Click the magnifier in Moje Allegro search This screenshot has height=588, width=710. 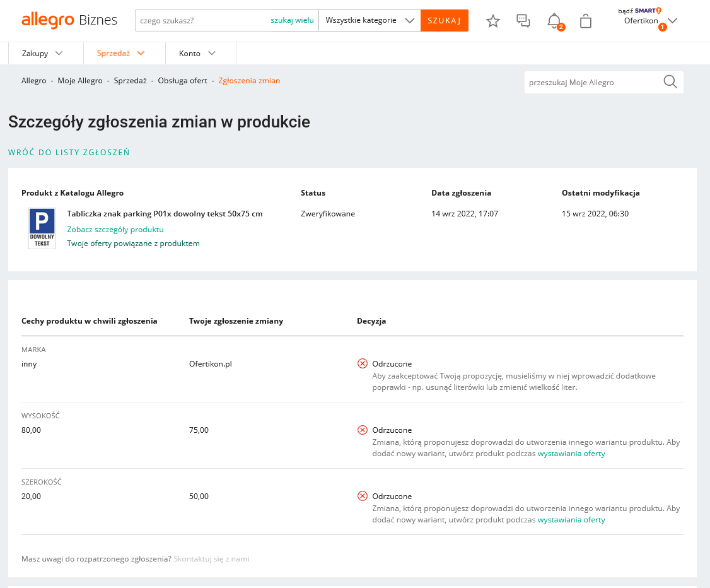pyautogui.click(x=670, y=82)
